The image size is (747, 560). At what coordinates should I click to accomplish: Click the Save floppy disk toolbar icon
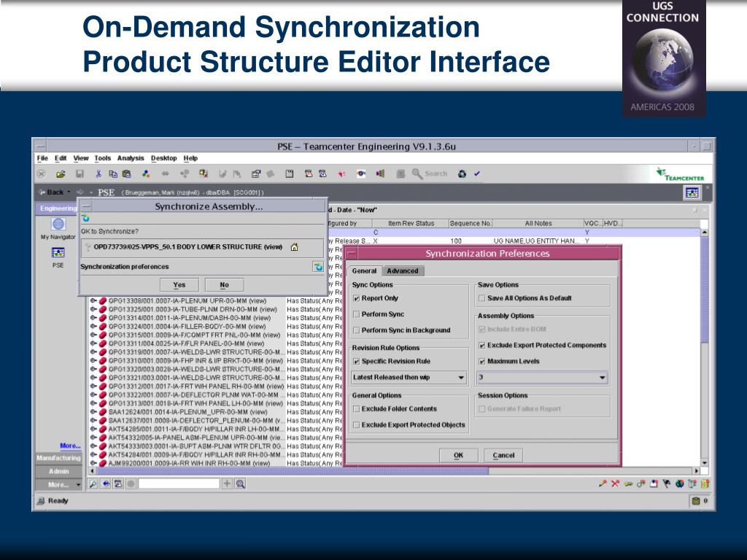tap(80, 174)
